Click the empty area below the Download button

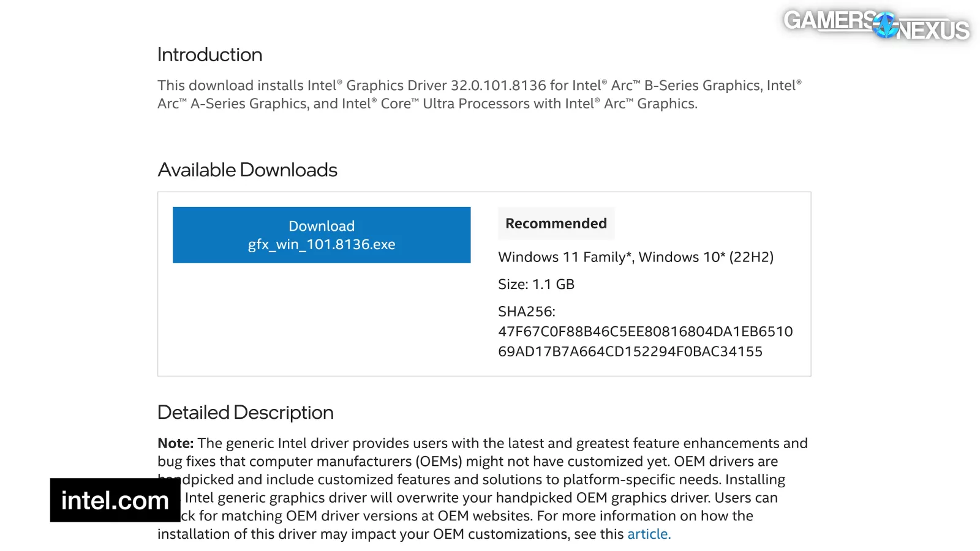322,318
